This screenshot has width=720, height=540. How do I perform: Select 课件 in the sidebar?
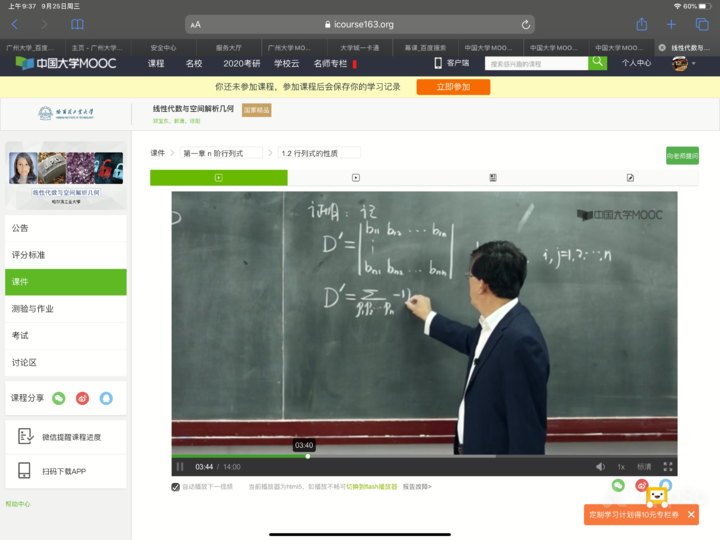click(66, 282)
